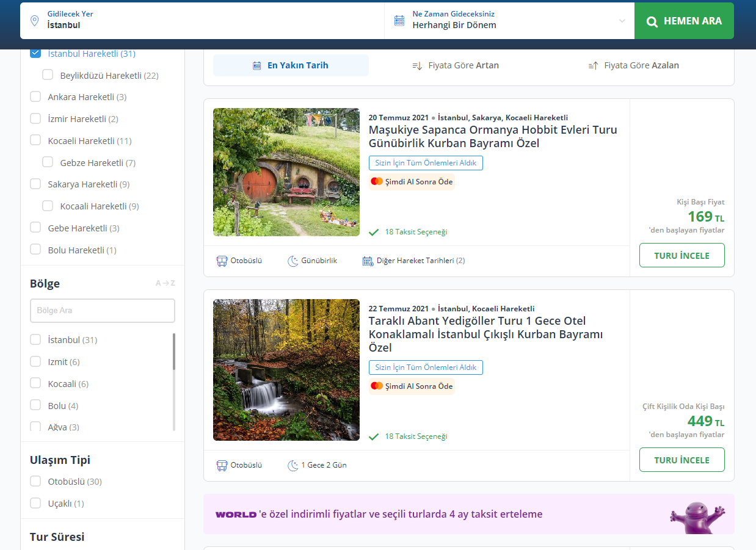Screen dimensions: 756x550
Task: Click Şimdi Al Sonra Öde on Hobbit tour
Action: pos(412,182)
